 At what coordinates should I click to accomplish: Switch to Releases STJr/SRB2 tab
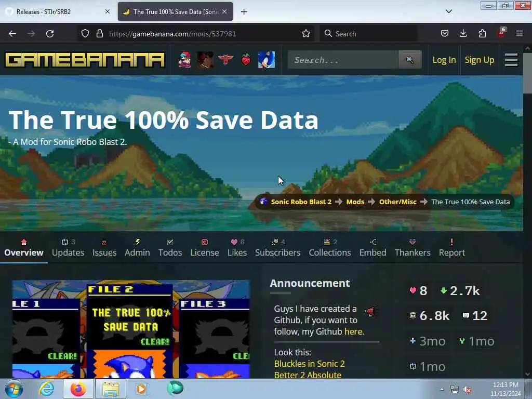[57, 11]
